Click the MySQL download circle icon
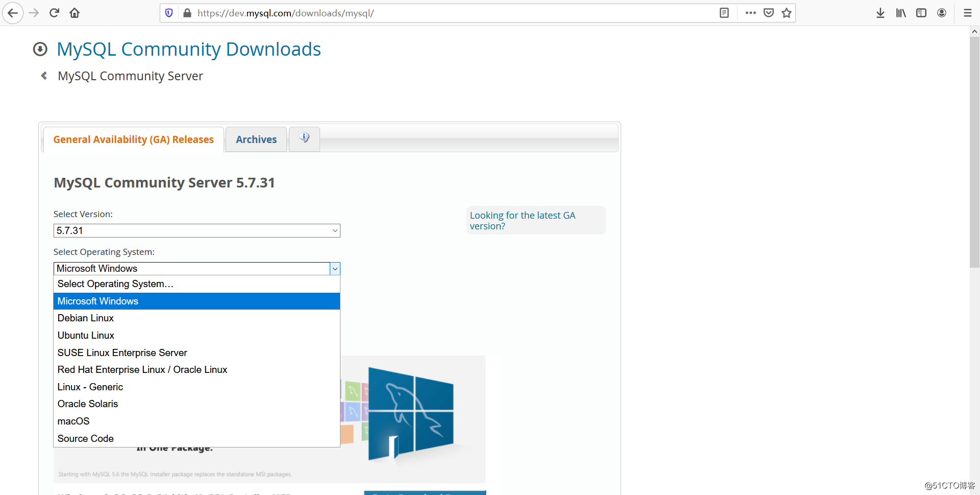This screenshot has height=495, width=980. pos(40,49)
